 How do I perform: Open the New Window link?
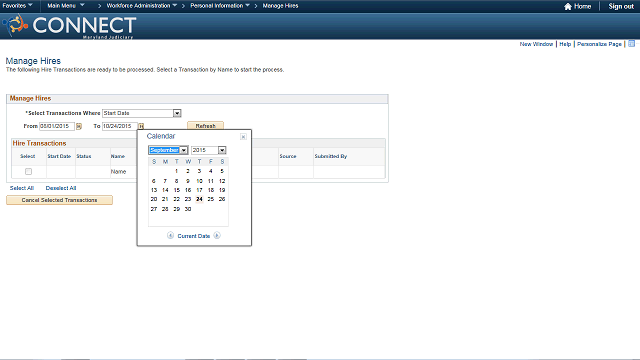point(536,44)
